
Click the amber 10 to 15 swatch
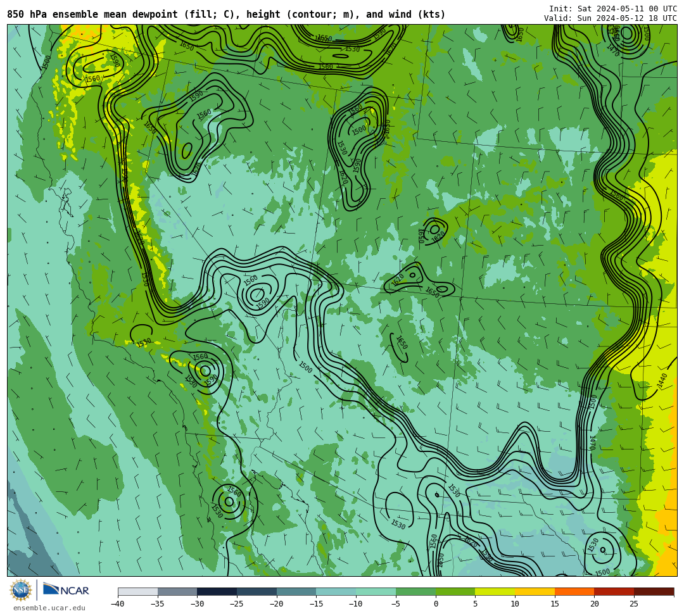pos(535,591)
